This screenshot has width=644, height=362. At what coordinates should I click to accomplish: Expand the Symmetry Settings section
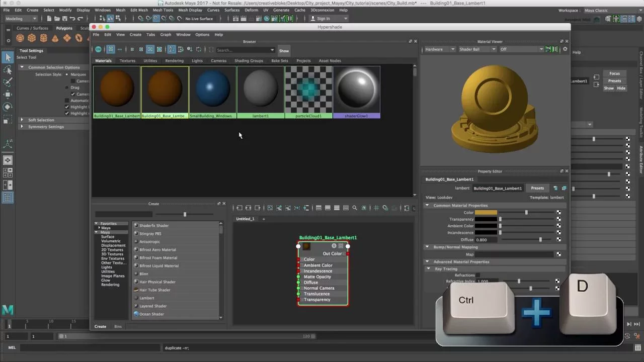(22, 127)
